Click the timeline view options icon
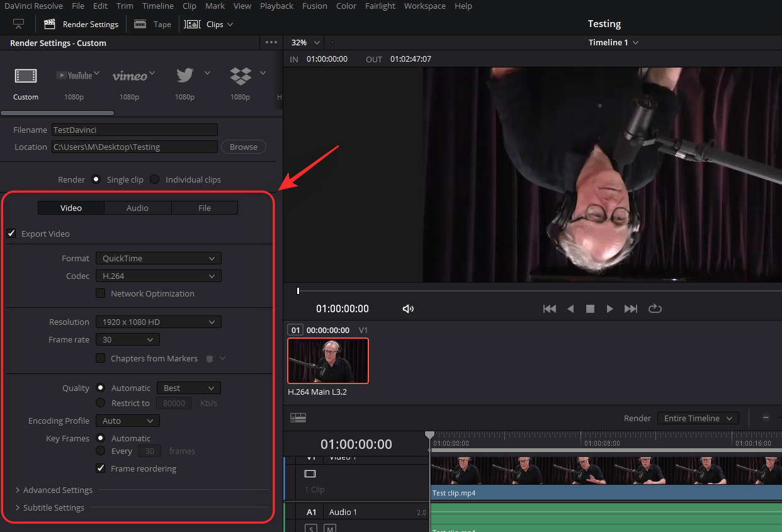Viewport: 782px width, 532px height. (298, 417)
